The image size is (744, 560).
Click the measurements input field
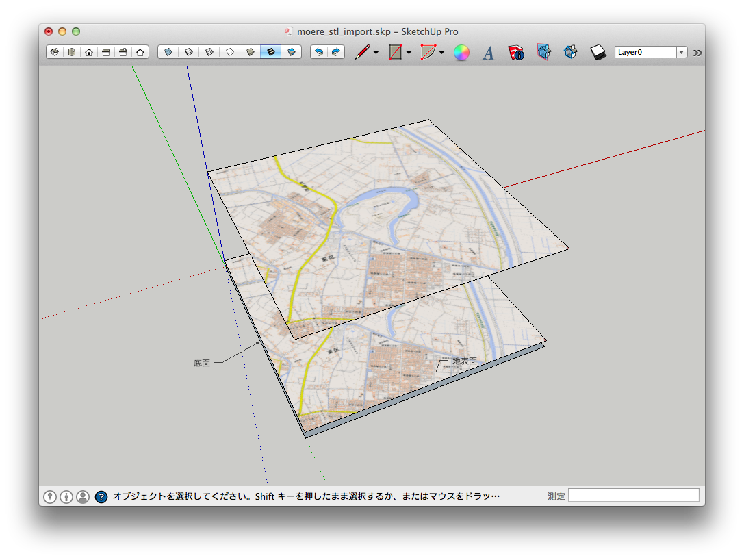click(633, 495)
